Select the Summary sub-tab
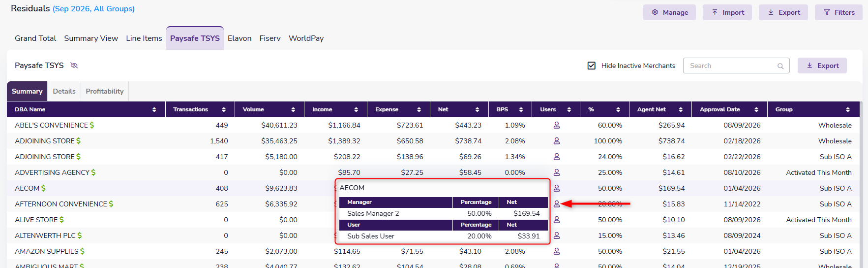Image resolution: width=868 pixels, height=268 pixels. coord(27,91)
